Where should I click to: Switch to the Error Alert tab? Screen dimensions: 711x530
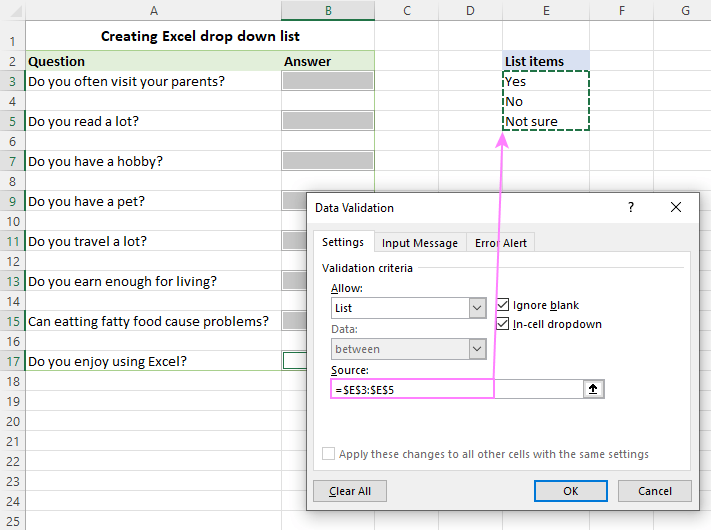[x=501, y=243]
